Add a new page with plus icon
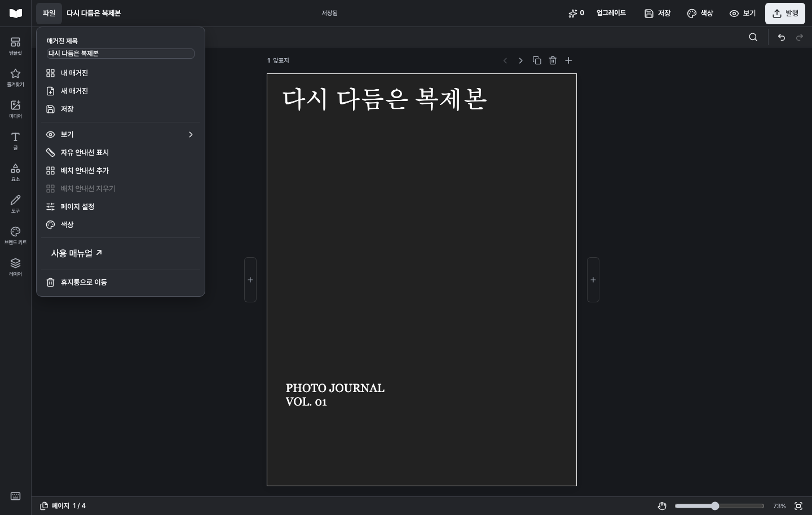The image size is (812, 515). (568, 60)
